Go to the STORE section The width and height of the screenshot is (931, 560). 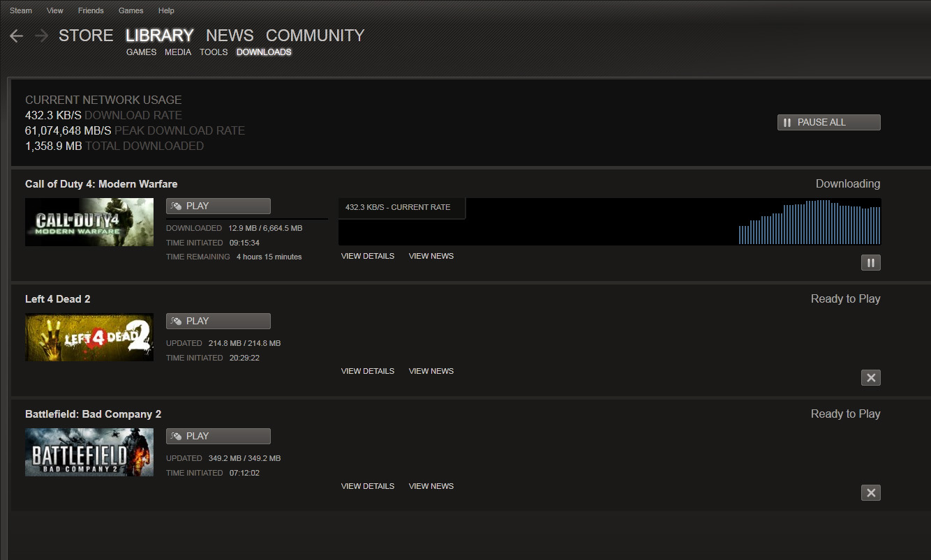(x=86, y=36)
